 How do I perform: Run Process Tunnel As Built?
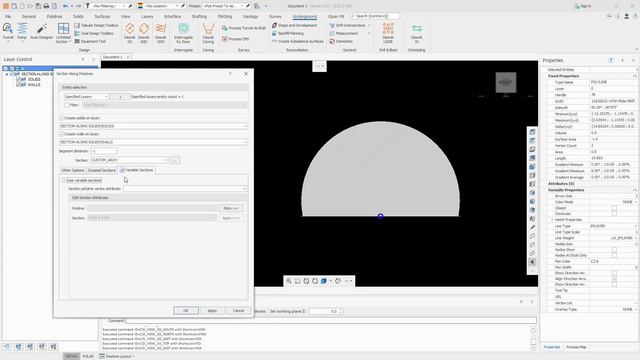(x=244, y=28)
